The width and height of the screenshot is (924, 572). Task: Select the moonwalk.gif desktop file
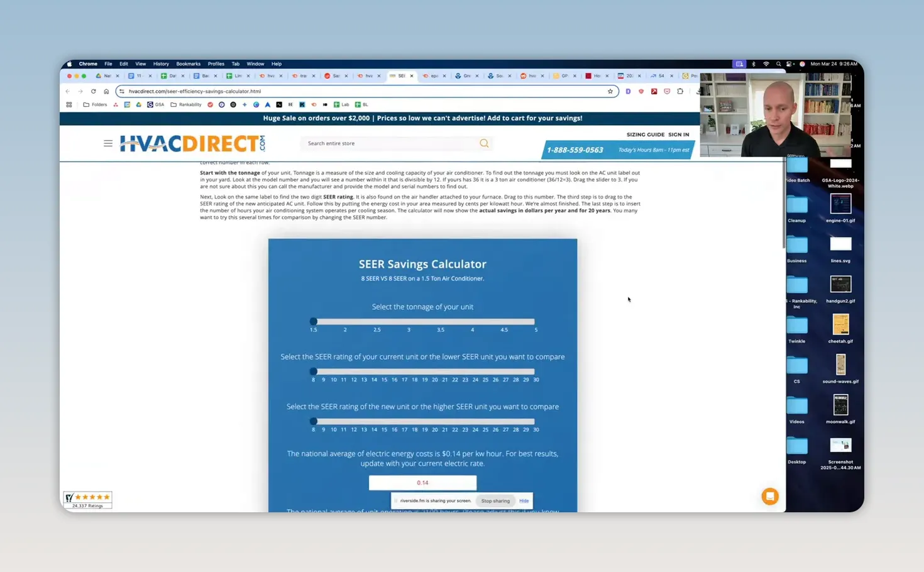pyautogui.click(x=840, y=405)
